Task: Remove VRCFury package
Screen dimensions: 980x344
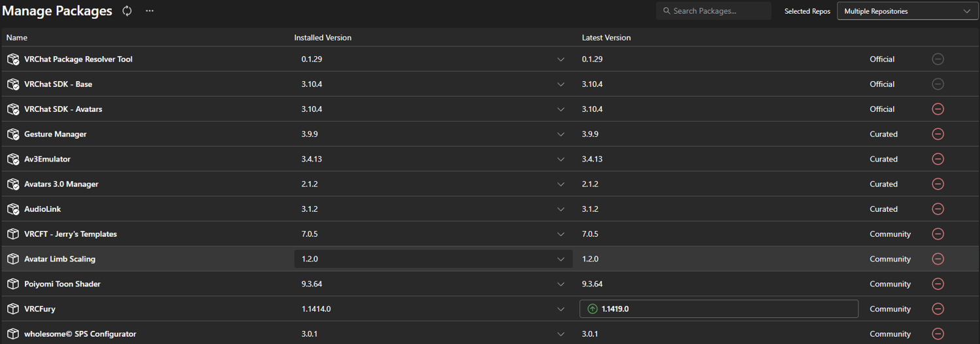Action: pyautogui.click(x=938, y=309)
